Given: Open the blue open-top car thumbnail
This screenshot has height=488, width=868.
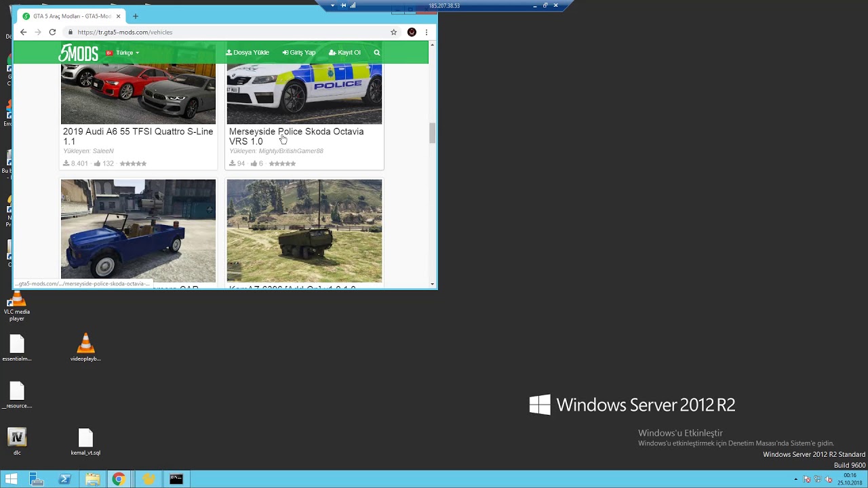Looking at the screenshot, I should pyautogui.click(x=138, y=230).
